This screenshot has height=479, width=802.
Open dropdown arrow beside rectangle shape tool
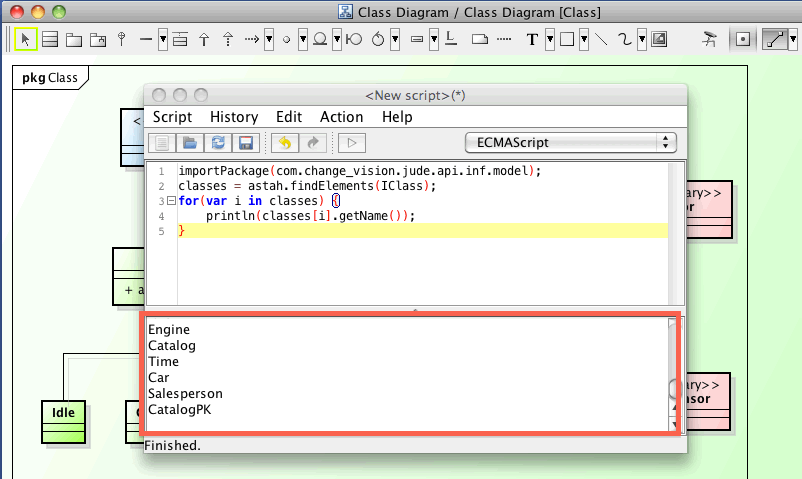click(583, 40)
